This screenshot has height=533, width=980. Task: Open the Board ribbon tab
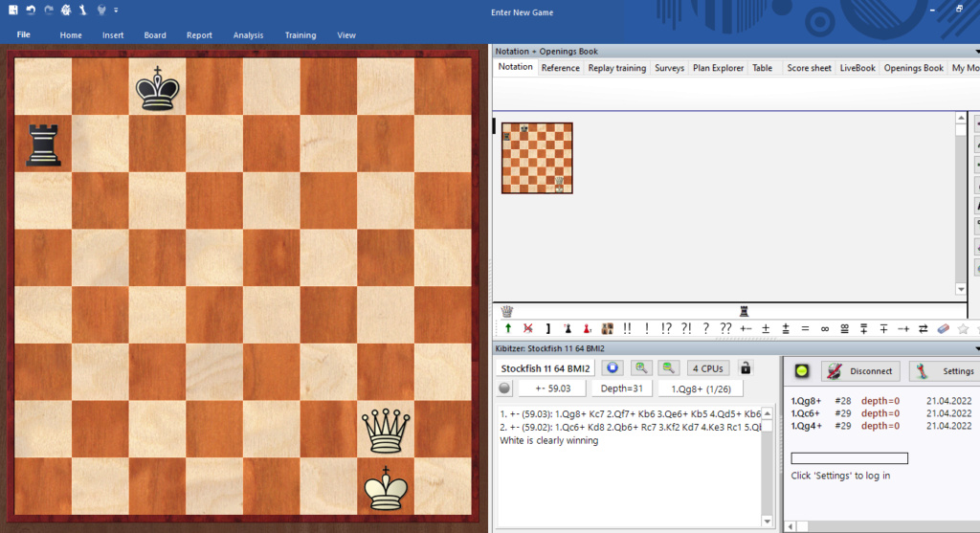(x=155, y=35)
